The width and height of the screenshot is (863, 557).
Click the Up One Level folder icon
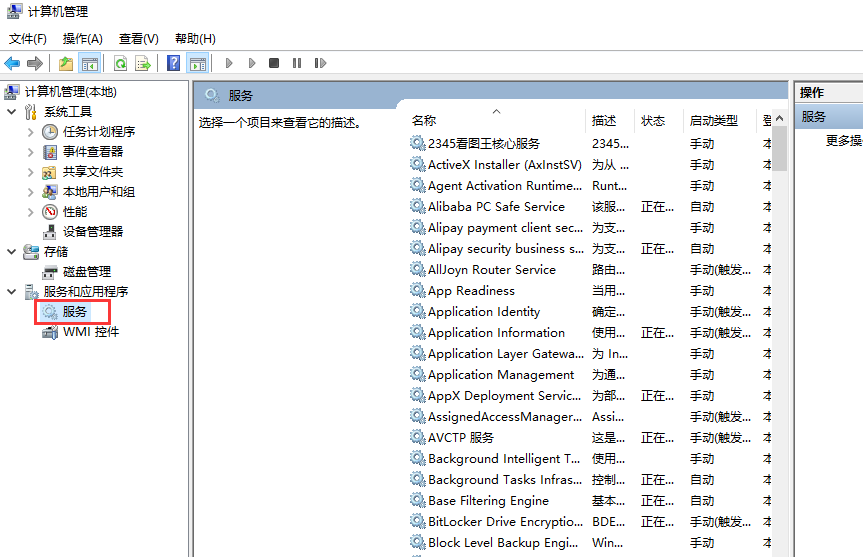point(66,64)
